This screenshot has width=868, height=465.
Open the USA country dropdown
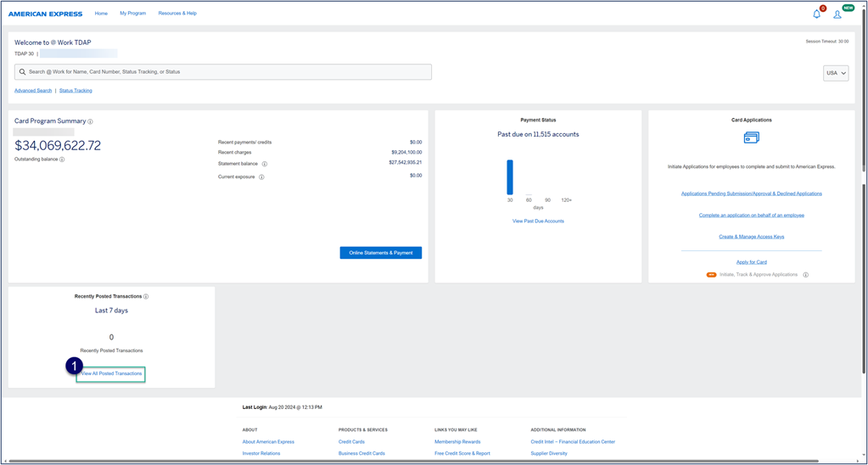click(x=837, y=73)
